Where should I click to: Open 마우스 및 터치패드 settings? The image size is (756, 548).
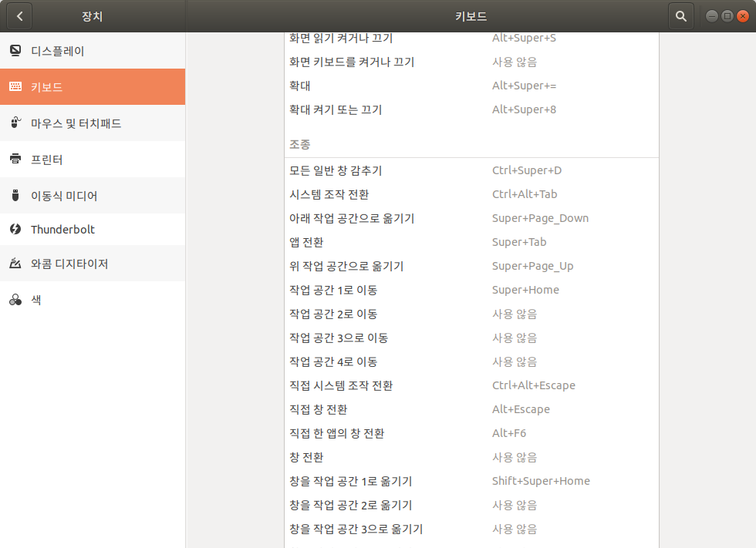click(93, 123)
